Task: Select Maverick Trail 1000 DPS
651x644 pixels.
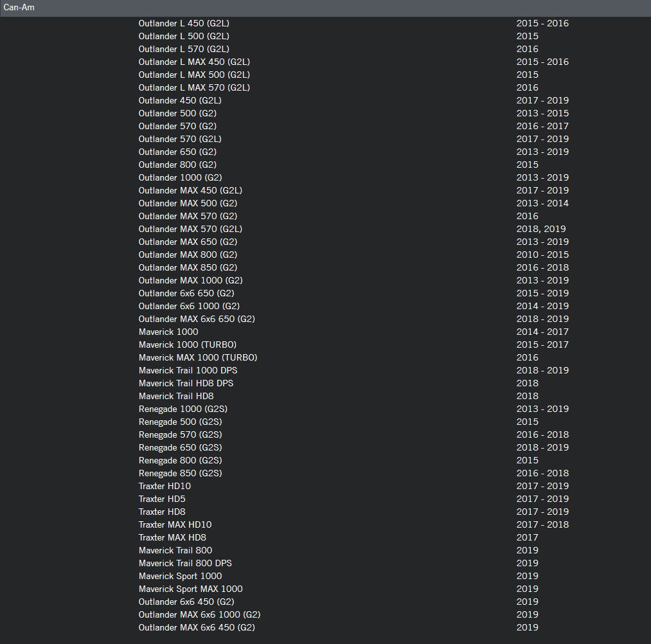Action: pos(188,371)
